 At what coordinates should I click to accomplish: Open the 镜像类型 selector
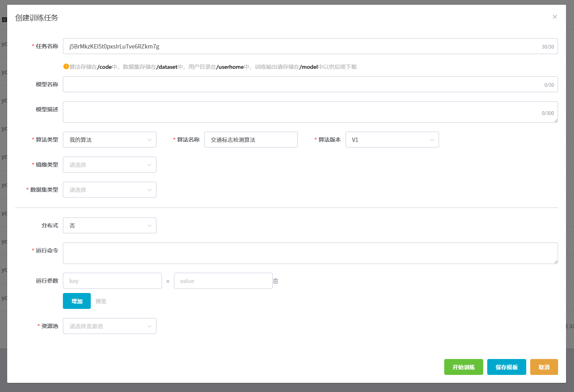109,165
